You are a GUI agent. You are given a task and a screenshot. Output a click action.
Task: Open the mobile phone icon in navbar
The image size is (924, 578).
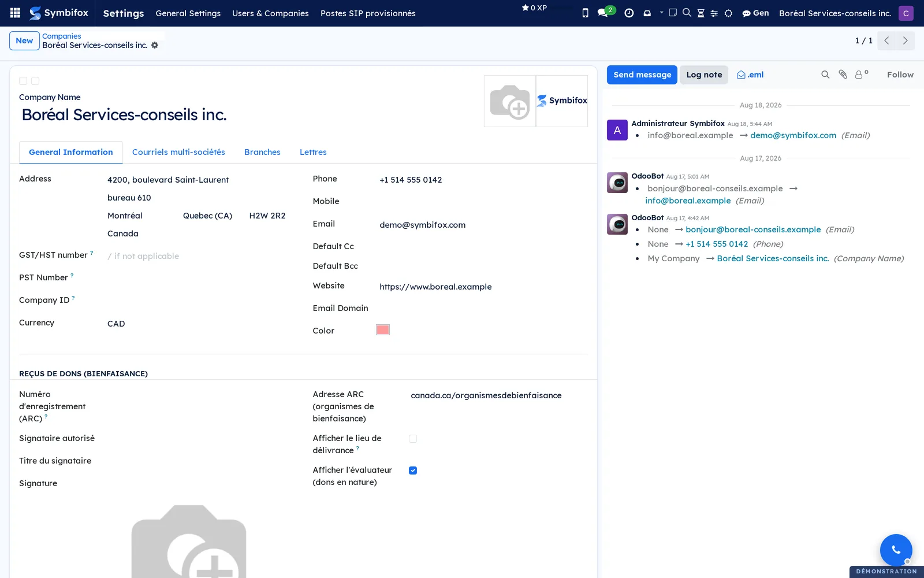tap(585, 13)
